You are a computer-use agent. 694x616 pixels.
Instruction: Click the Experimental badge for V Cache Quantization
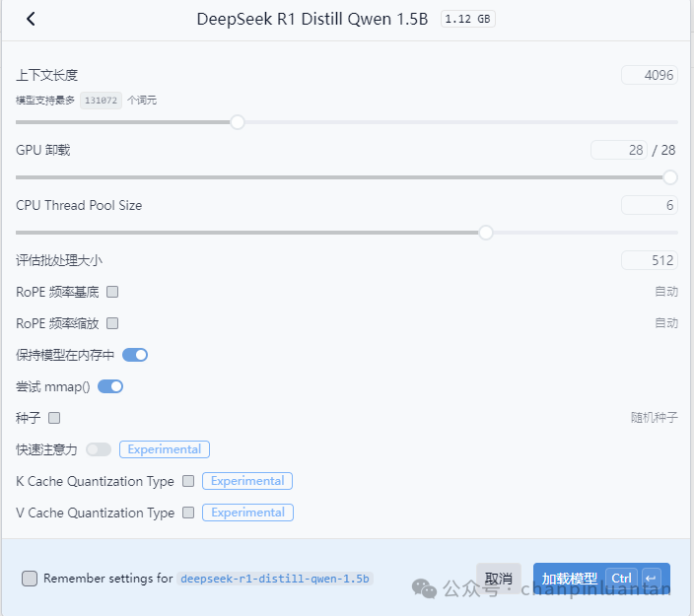[x=247, y=513]
